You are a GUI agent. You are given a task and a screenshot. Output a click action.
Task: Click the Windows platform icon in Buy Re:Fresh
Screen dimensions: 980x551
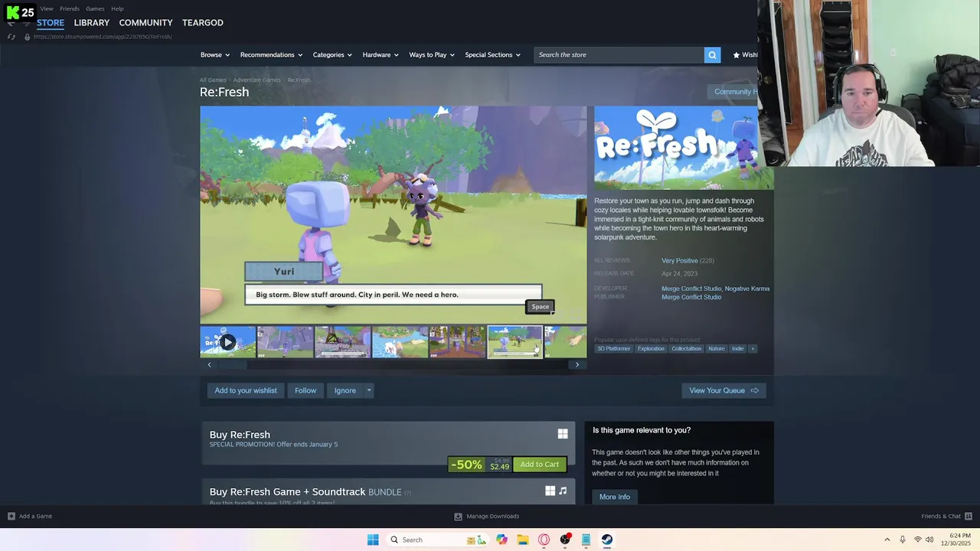(563, 434)
